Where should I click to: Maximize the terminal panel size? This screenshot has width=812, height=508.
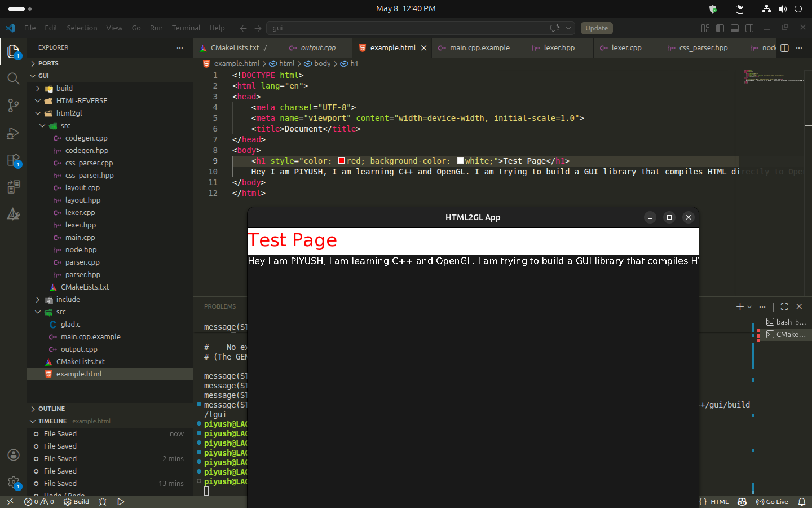tap(784, 306)
